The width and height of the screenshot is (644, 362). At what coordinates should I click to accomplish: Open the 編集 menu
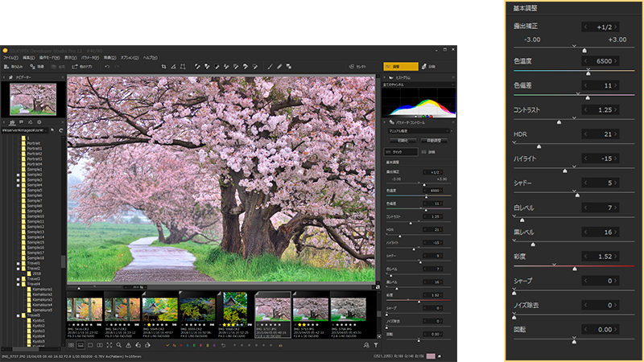(29, 58)
